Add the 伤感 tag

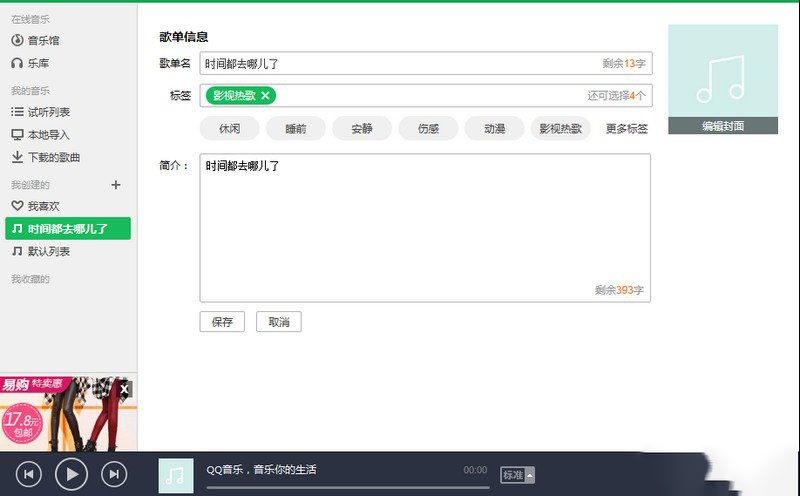click(429, 129)
